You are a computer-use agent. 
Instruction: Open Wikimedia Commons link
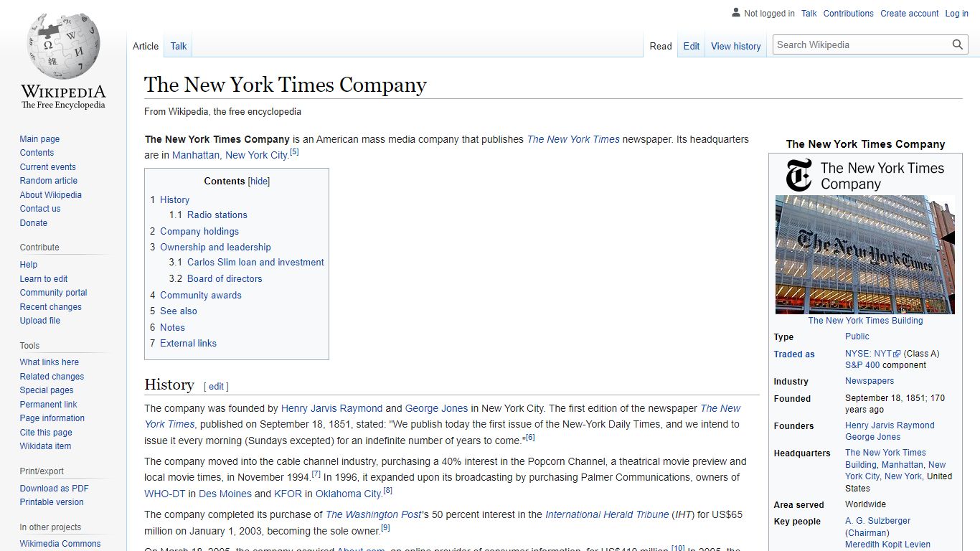point(60,544)
